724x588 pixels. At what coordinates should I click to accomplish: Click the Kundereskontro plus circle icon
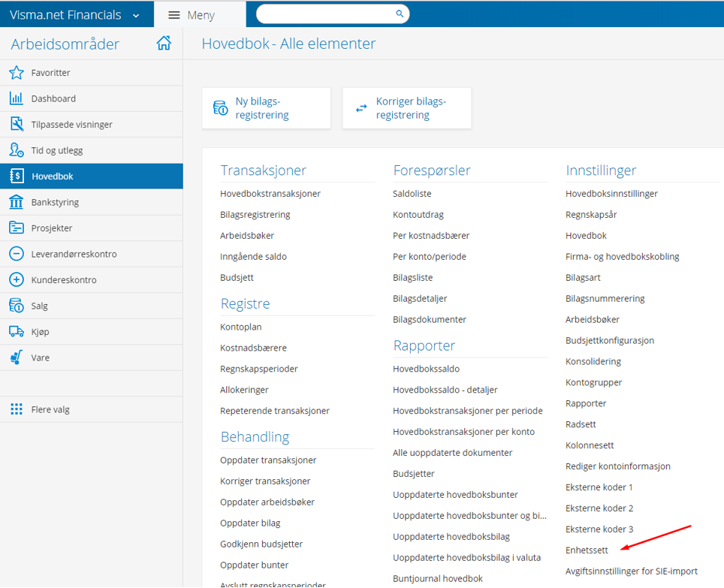tap(17, 279)
